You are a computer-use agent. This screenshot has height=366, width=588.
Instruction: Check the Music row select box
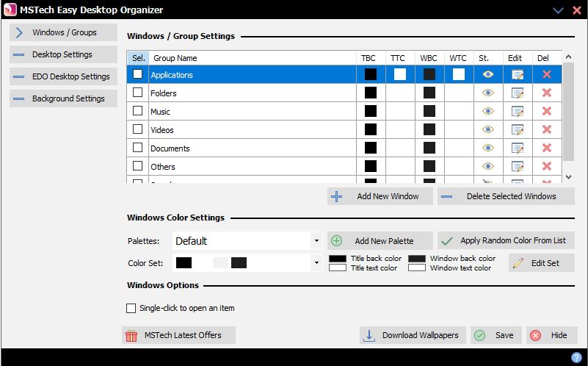click(137, 111)
